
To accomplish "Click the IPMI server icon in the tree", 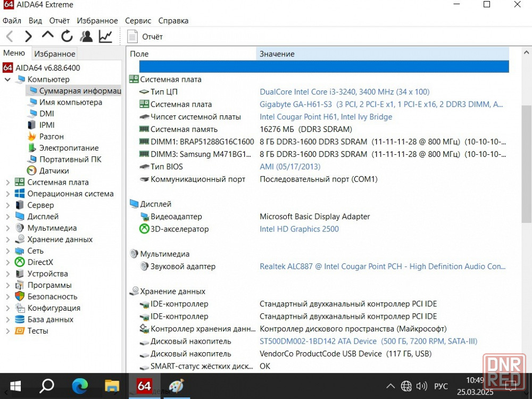I will (x=31, y=125).
